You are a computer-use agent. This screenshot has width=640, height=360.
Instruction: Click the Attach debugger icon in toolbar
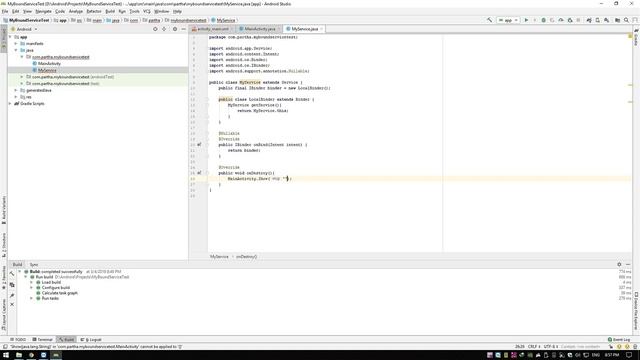click(570, 20)
